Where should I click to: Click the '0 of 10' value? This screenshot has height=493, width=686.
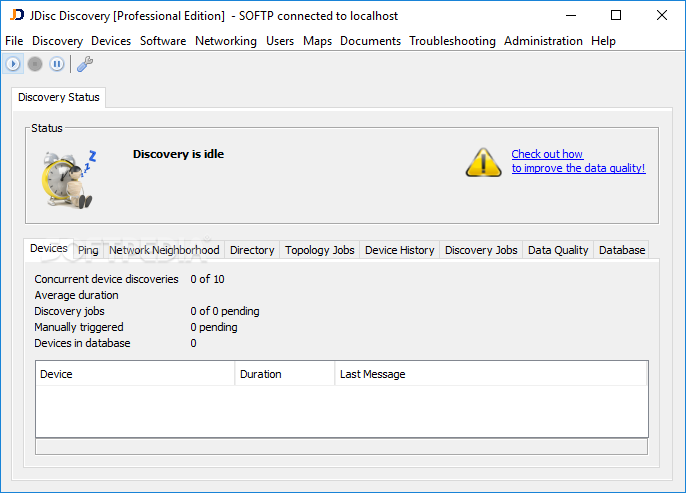click(x=207, y=279)
